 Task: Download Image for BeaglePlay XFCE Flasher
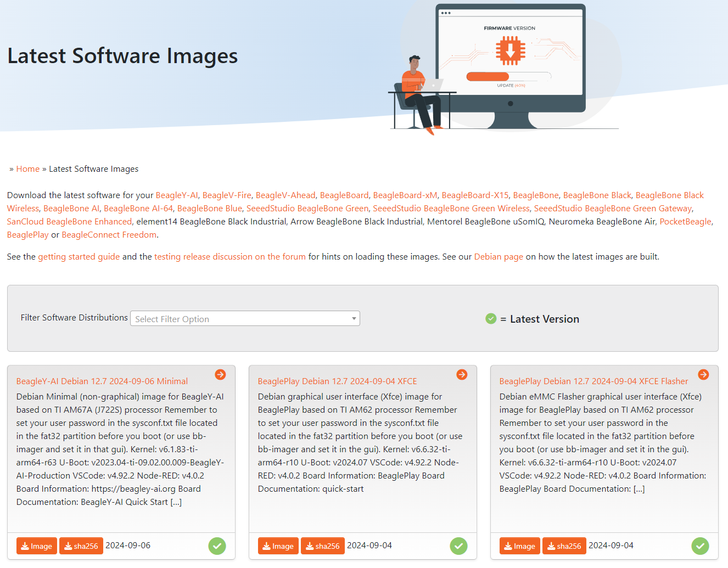click(x=520, y=546)
